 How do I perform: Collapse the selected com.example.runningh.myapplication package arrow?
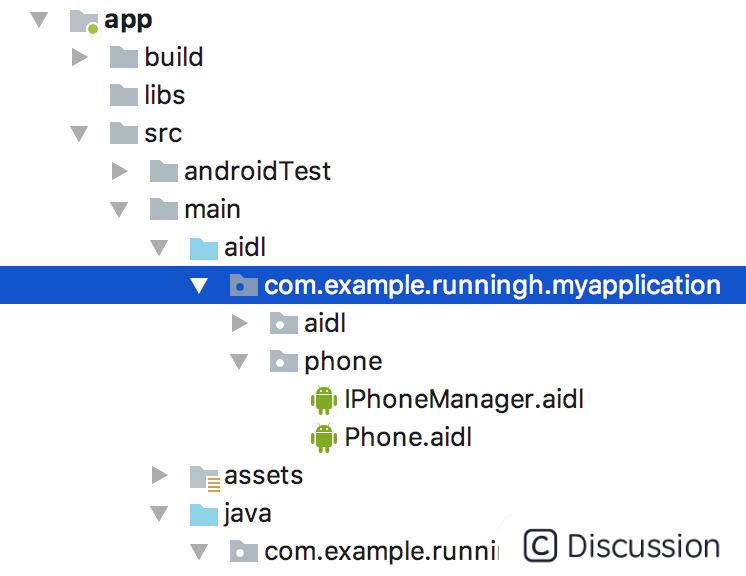click(199, 285)
